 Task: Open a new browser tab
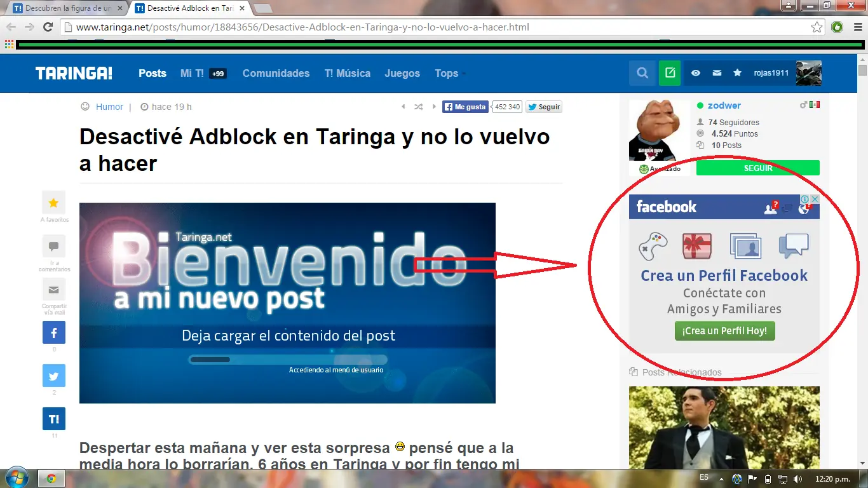click(262, 8)
